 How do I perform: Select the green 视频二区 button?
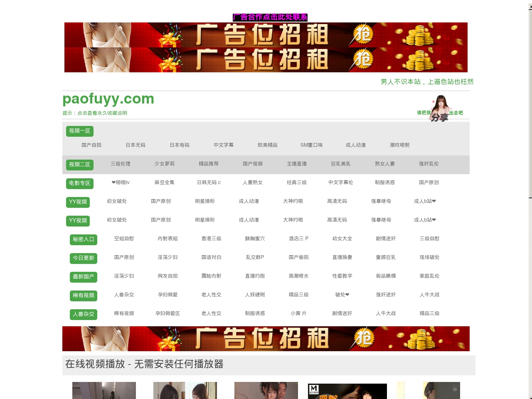pos(80,165)
